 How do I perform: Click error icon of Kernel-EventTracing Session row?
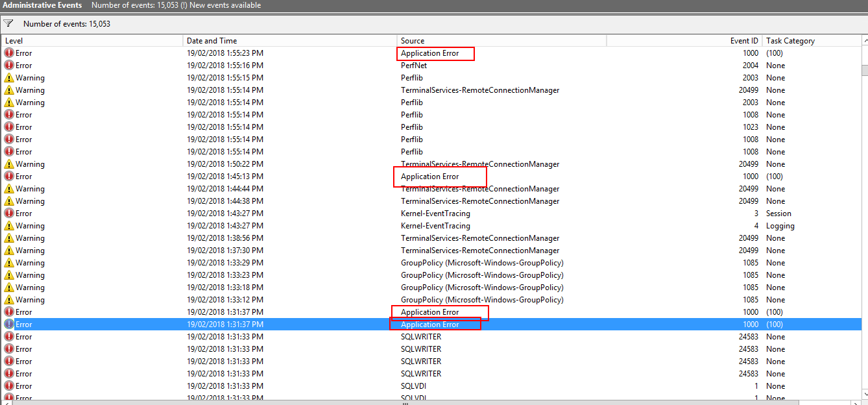pos(9,214)
